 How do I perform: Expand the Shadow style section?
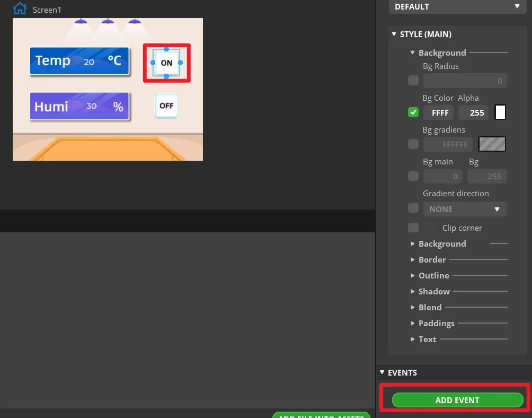coord(433,291)
